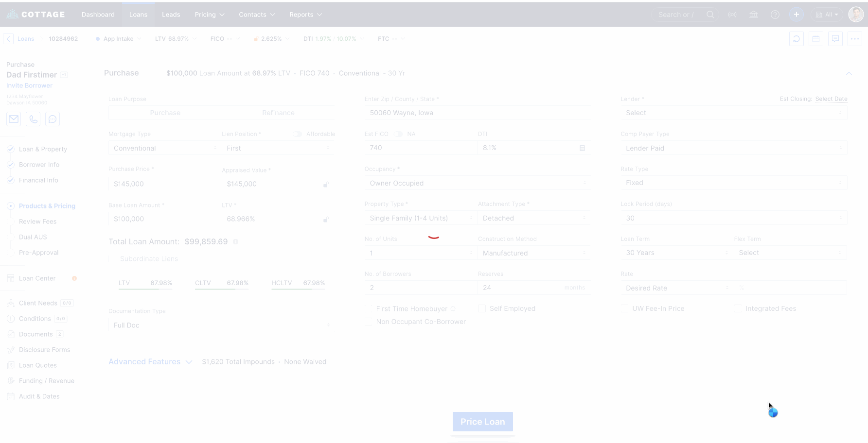Viewport: 868px width, 443px height.
Task: Enable the Integrated Fees checkbox
Action: [x=738, y=309]
